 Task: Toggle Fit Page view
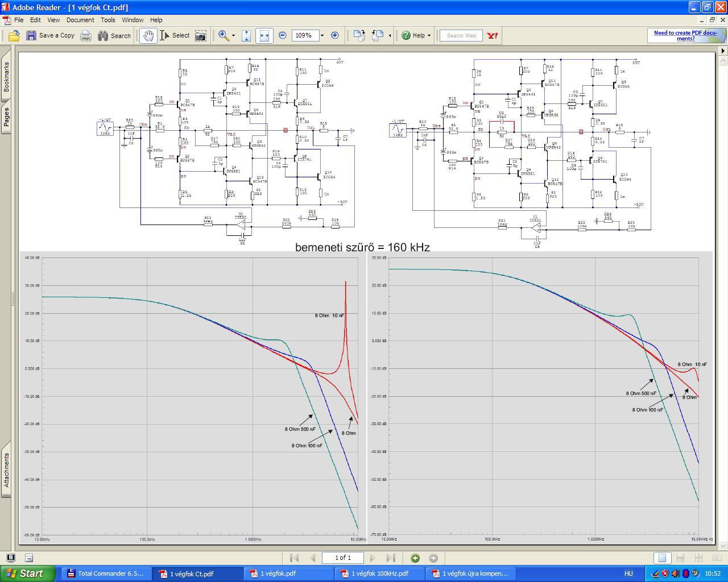pos(246,35)
